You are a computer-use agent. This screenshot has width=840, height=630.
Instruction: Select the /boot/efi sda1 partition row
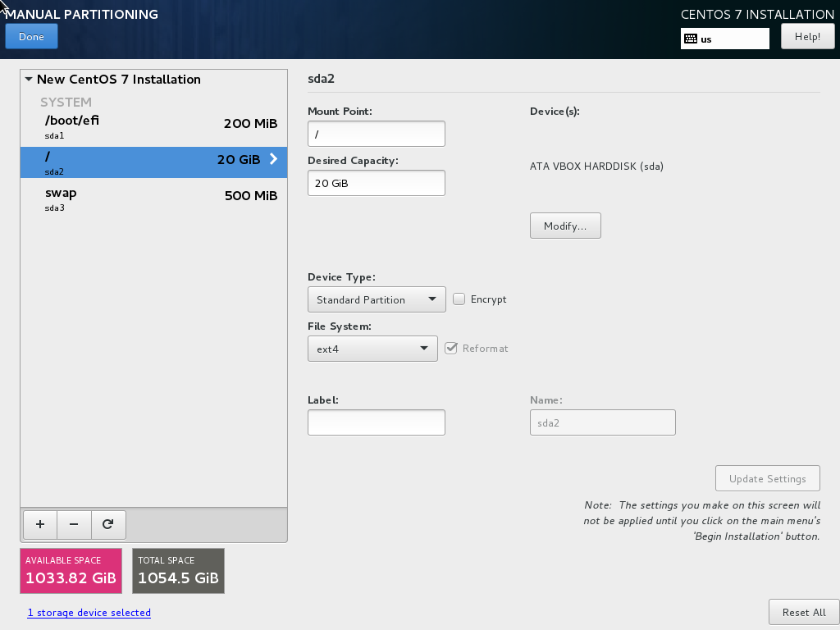tap(153, 127)
